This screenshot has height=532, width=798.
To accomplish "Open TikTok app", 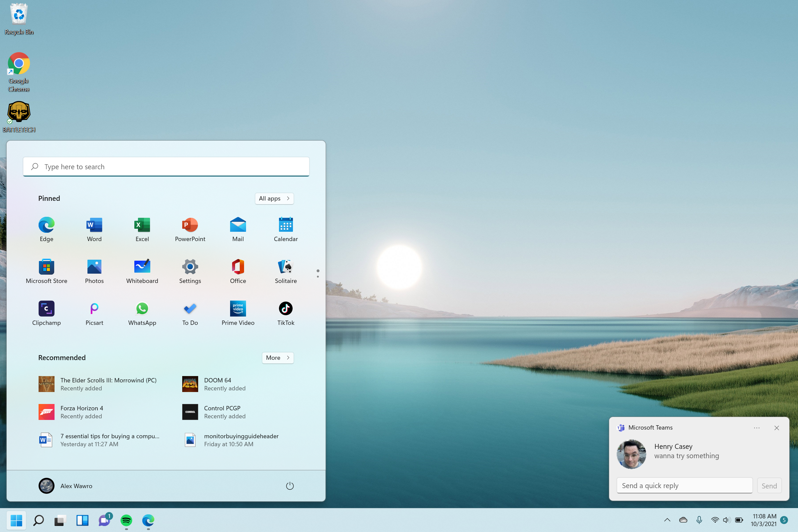I will tap(285, 308).
